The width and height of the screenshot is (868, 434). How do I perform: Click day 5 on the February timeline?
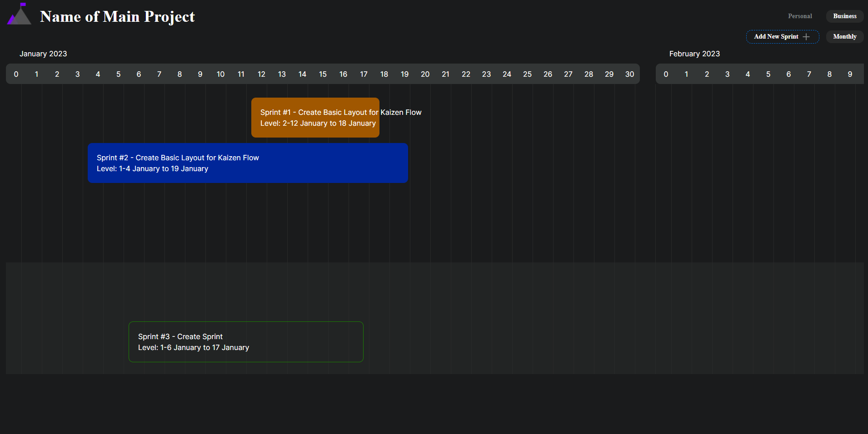pyautogui.click(x=768, y=74)
